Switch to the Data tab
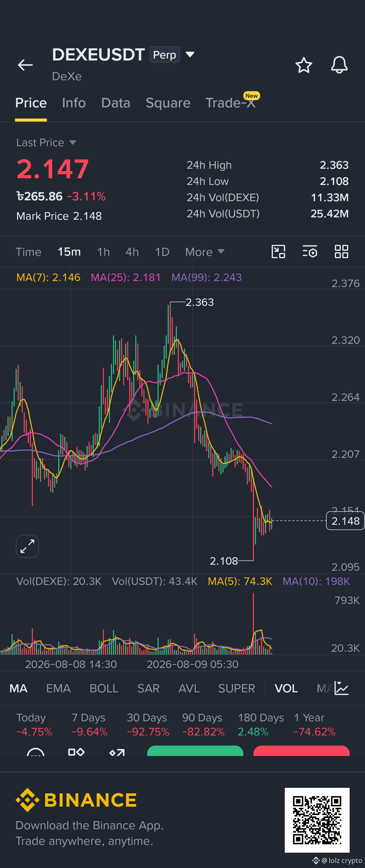The width and height of the screenshot is (365, 868). click(x=116, y=103)
